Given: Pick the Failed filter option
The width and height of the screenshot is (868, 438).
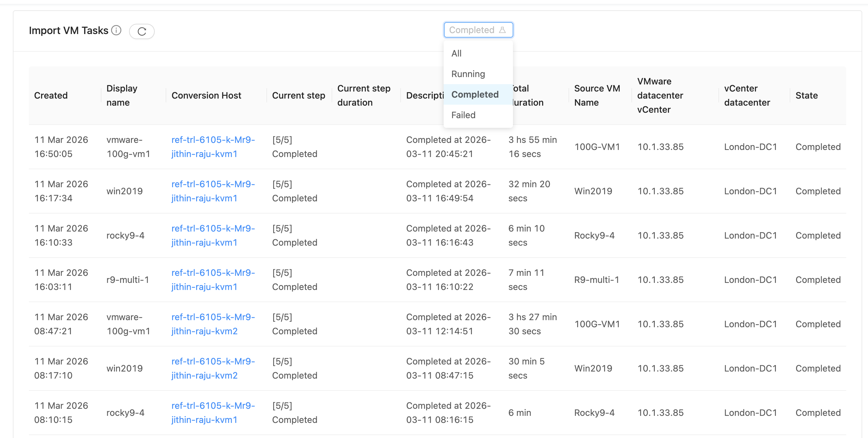Looking at the screenshot, I should [463, 115].
